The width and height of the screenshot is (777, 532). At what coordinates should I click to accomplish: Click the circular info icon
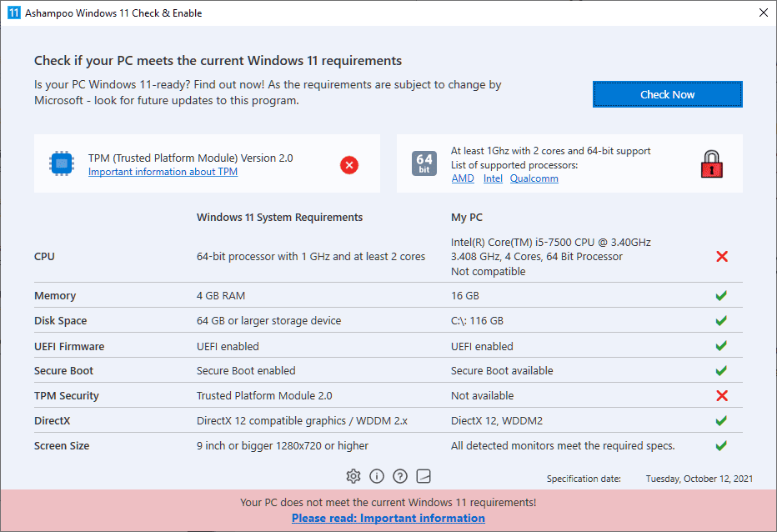coord(377,475)
